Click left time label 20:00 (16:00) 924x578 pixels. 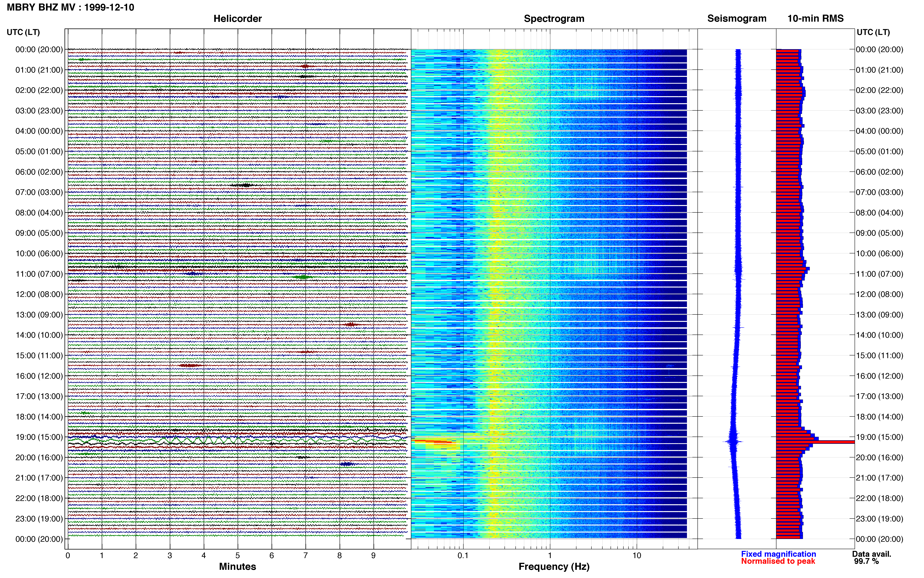point(39,458)
